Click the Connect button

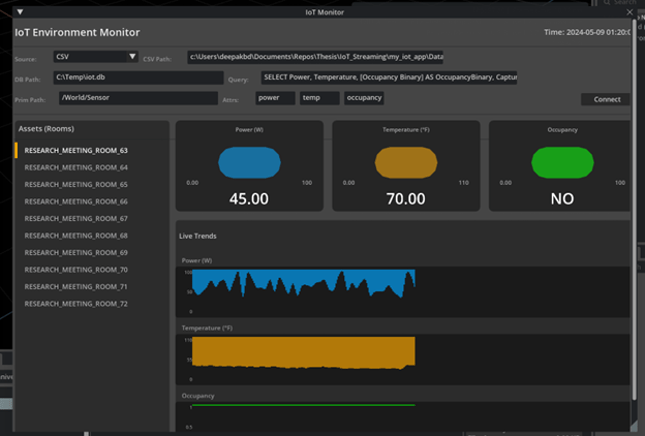607,99
